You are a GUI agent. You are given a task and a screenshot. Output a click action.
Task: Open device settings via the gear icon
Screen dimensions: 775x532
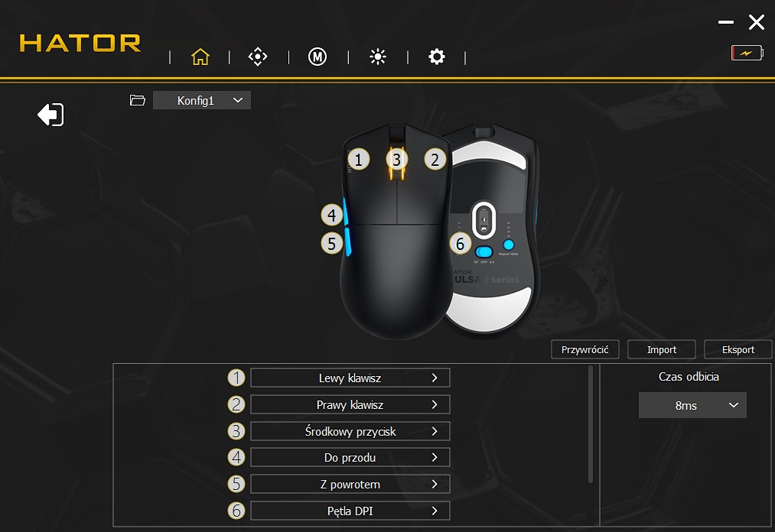[436, 56]
